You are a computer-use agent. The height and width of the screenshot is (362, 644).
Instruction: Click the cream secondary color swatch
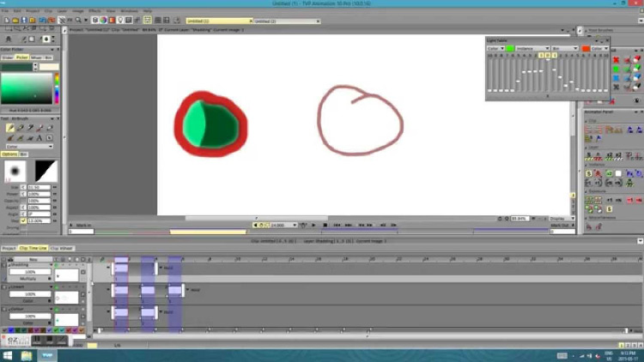[49, 67]
